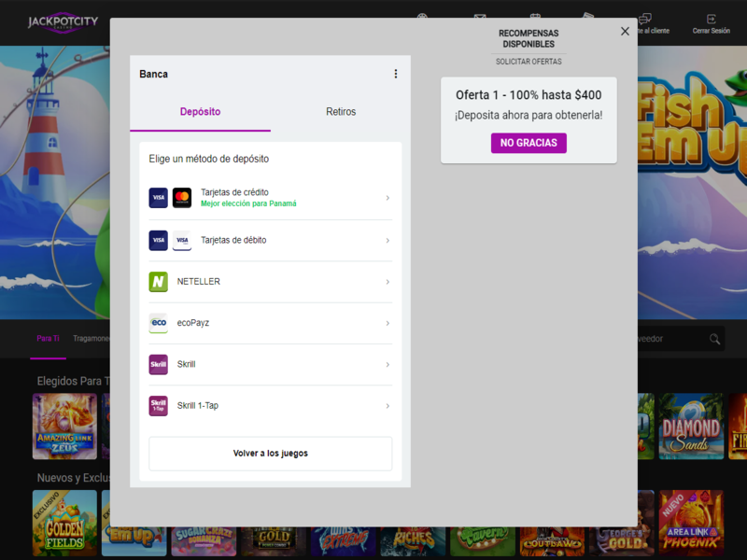Open the Banca three-dot options menu

pos(395,74)
